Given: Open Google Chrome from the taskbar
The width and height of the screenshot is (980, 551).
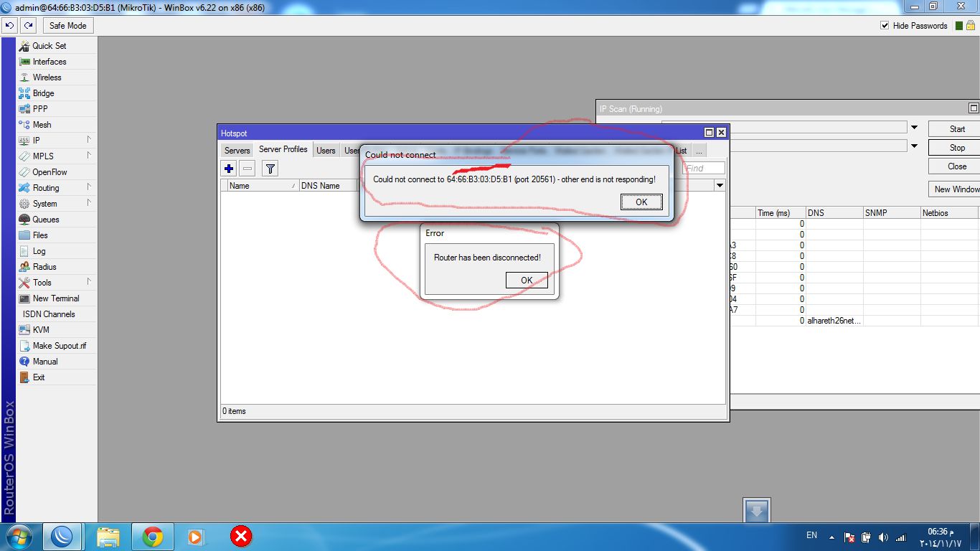Looking at the screenshot, I should pyautogui.click(x=152, y=537).
